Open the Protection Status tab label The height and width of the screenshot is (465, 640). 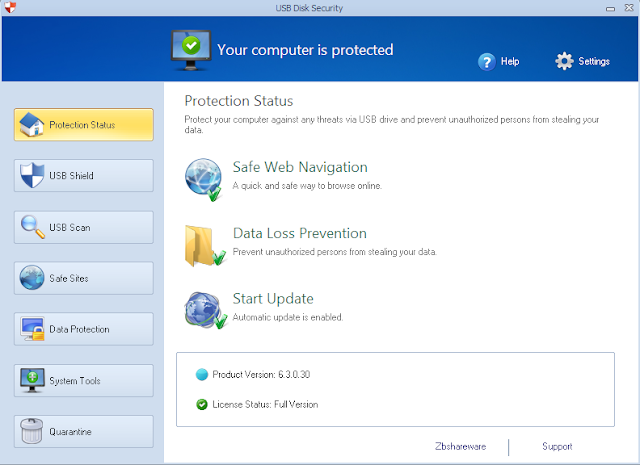[x=82, y=125]
